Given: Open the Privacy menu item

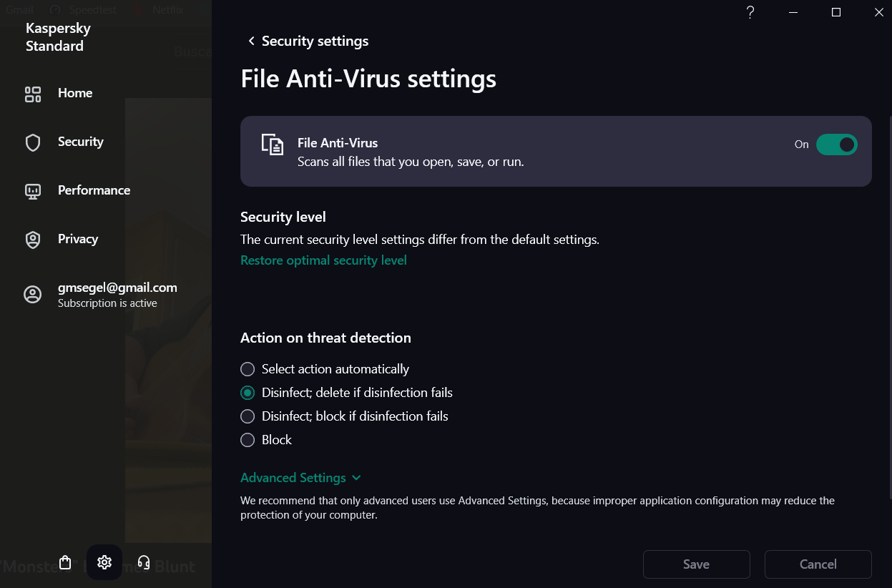Looking at the screenshot, I should pos(78,239).
